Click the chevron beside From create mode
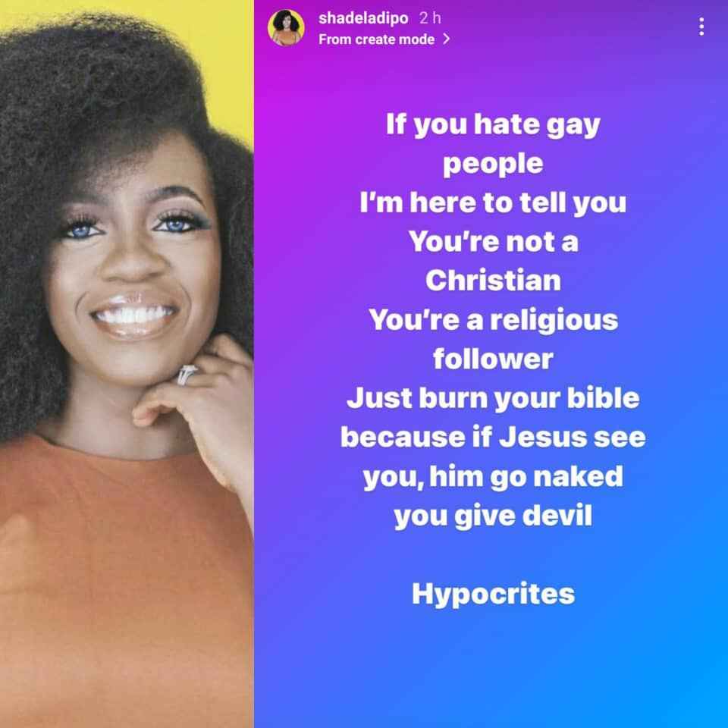 pyautogui.click(x=446, y=39)
